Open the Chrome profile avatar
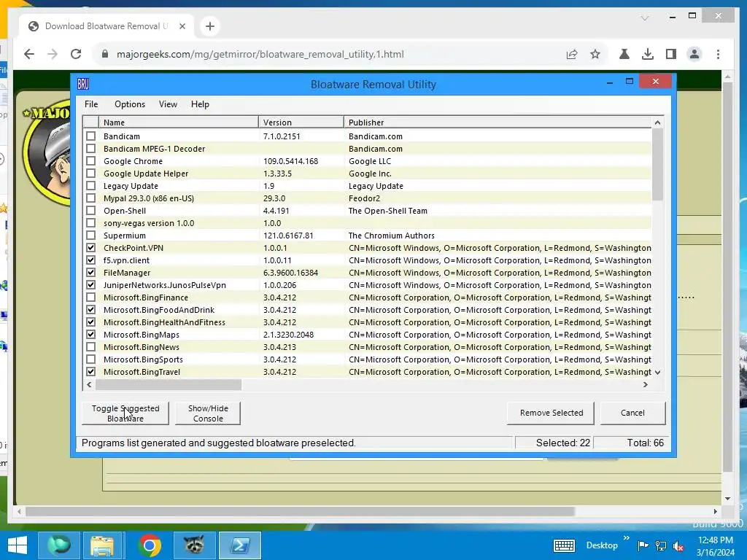 [x=694, y=54]
